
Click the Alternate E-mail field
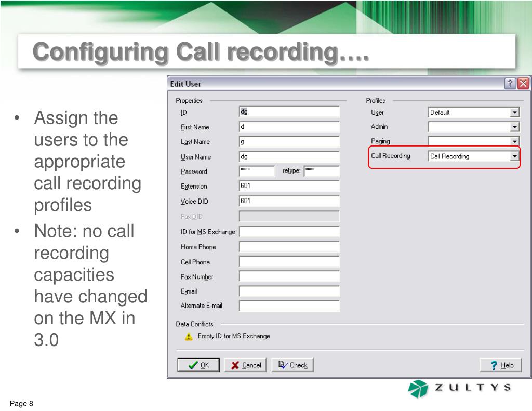289,306
